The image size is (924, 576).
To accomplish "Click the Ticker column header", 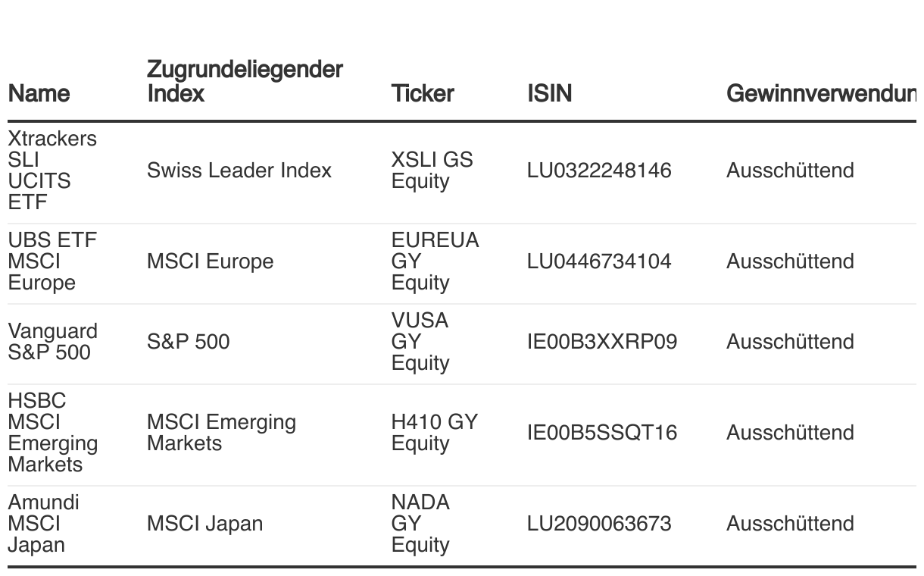I will tap(423, 93).
